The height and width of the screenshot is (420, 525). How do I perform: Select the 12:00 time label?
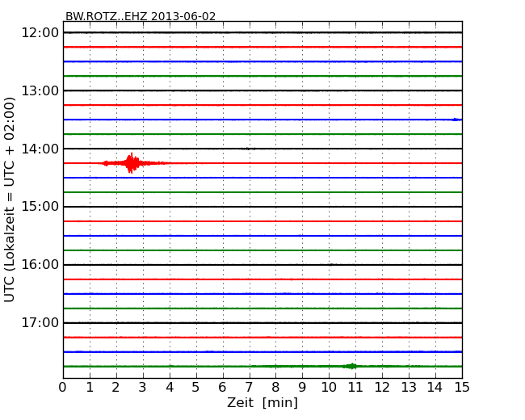point(40,33)
